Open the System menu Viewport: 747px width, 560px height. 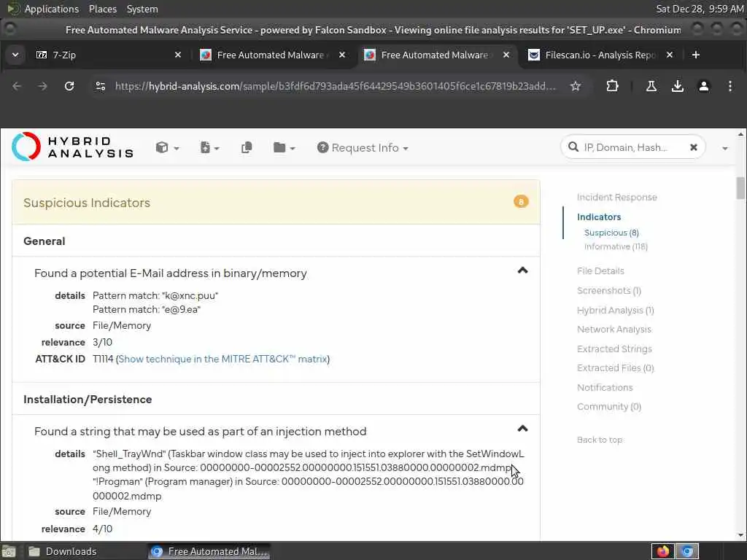[x=142, y=9]
